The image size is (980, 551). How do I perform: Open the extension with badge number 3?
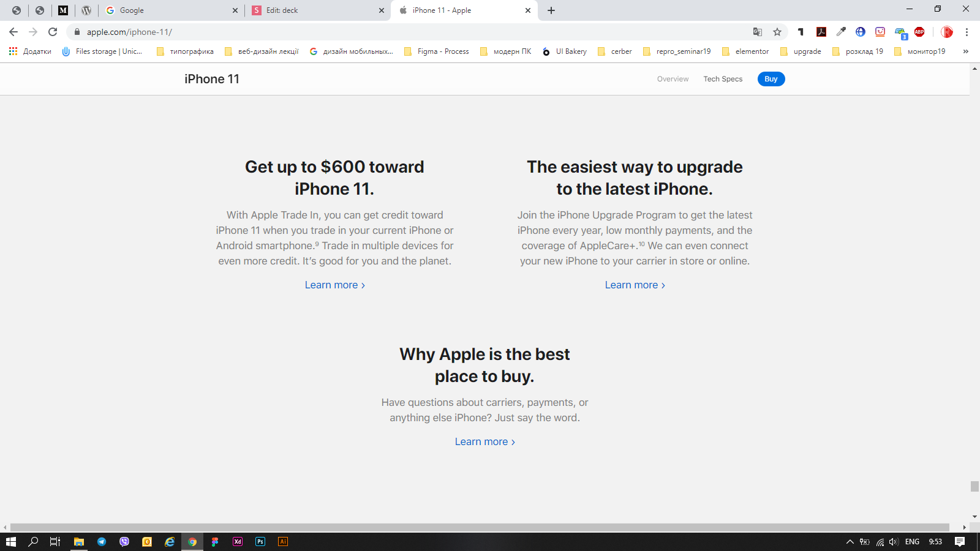(900, 32)
